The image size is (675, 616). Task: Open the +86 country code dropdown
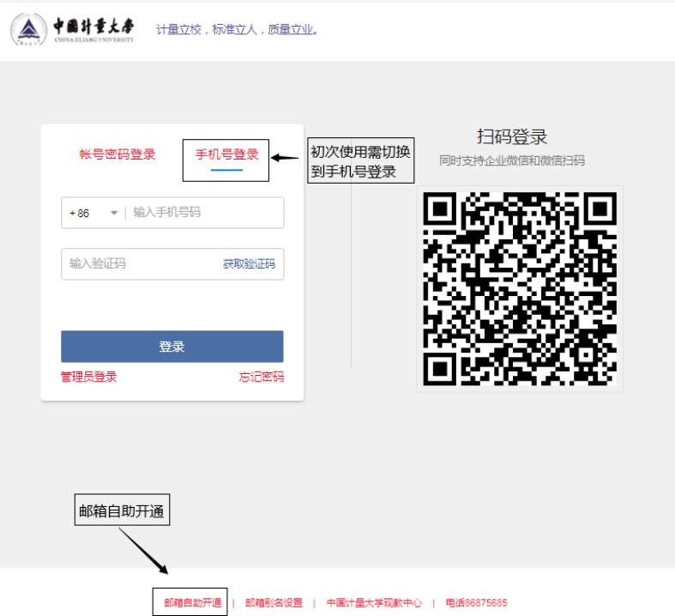coord(93,213)
